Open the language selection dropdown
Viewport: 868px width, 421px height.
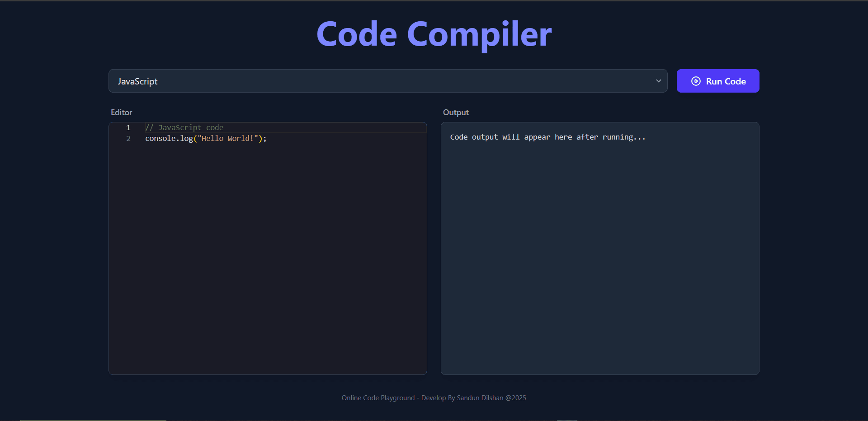388,81
